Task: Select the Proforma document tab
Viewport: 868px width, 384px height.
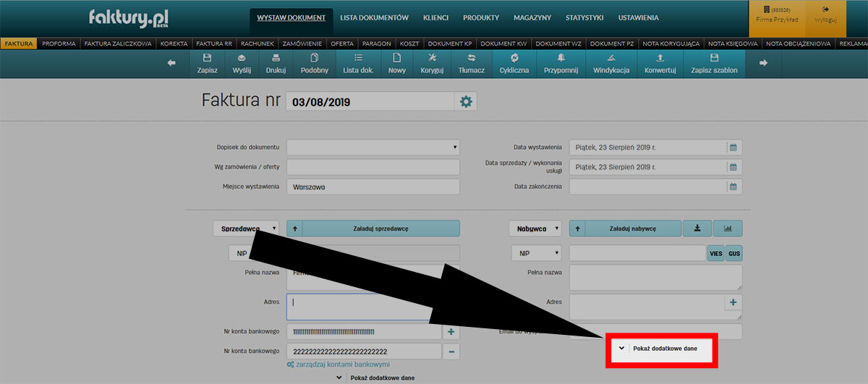Action: (59, 43)
